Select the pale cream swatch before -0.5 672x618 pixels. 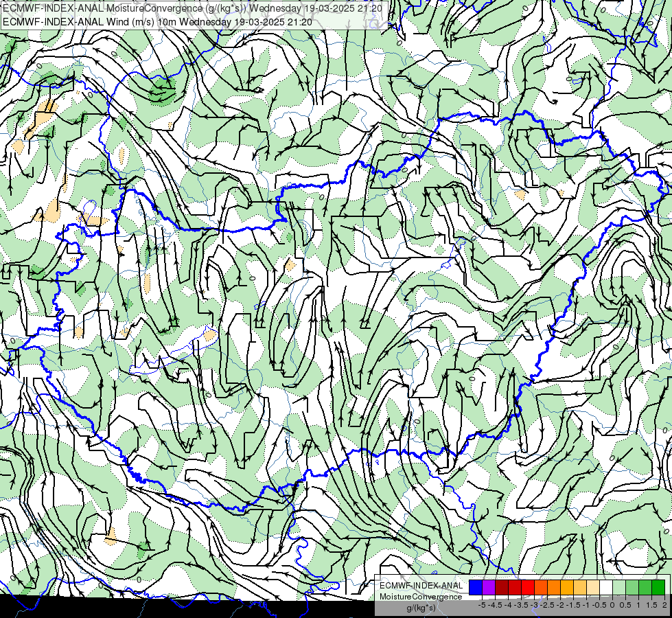click(x=593, y=588)
